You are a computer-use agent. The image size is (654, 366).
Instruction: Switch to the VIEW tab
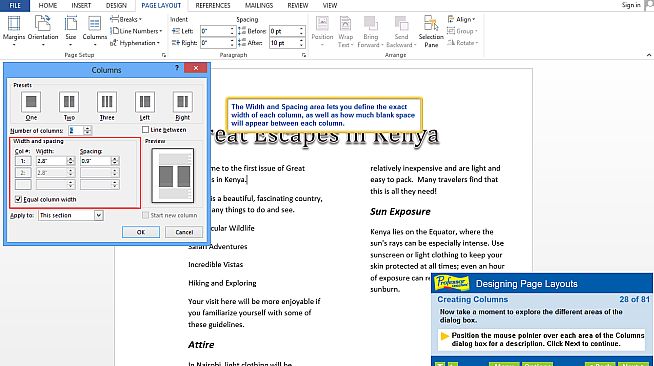coord(330,5)
